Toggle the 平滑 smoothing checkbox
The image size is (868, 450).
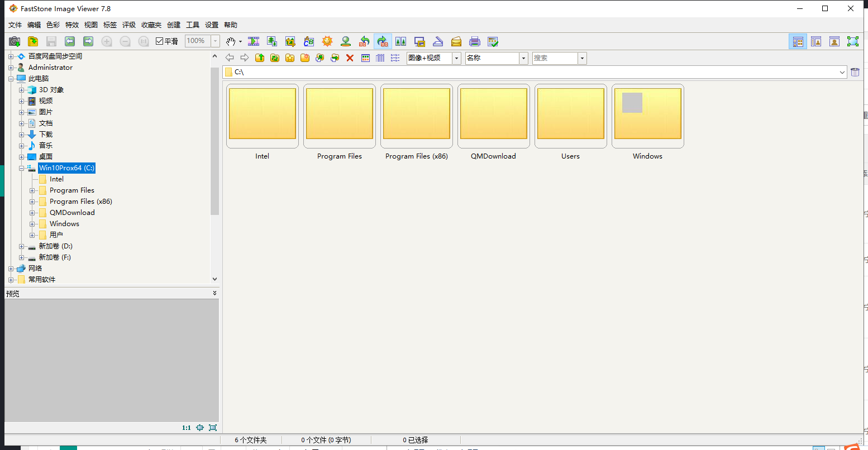tap(159, 40)
